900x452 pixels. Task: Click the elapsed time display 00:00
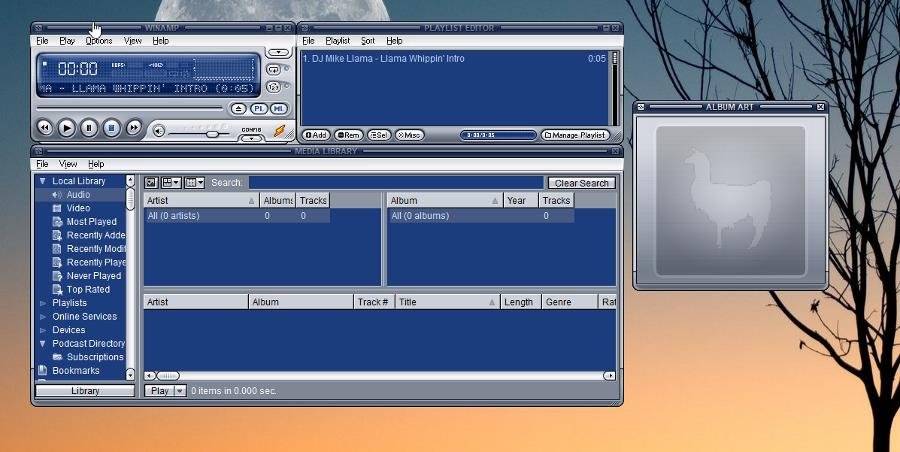(77, 69)
